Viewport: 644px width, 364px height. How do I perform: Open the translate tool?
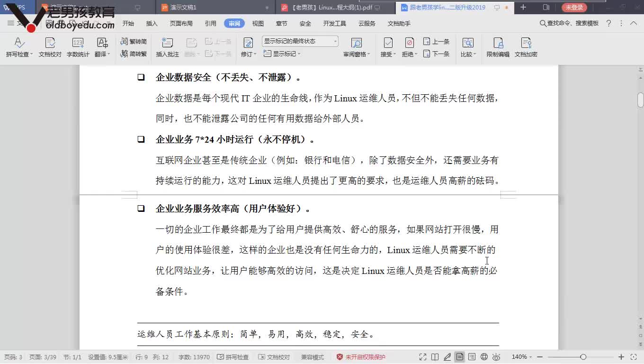tap(102, 43)
